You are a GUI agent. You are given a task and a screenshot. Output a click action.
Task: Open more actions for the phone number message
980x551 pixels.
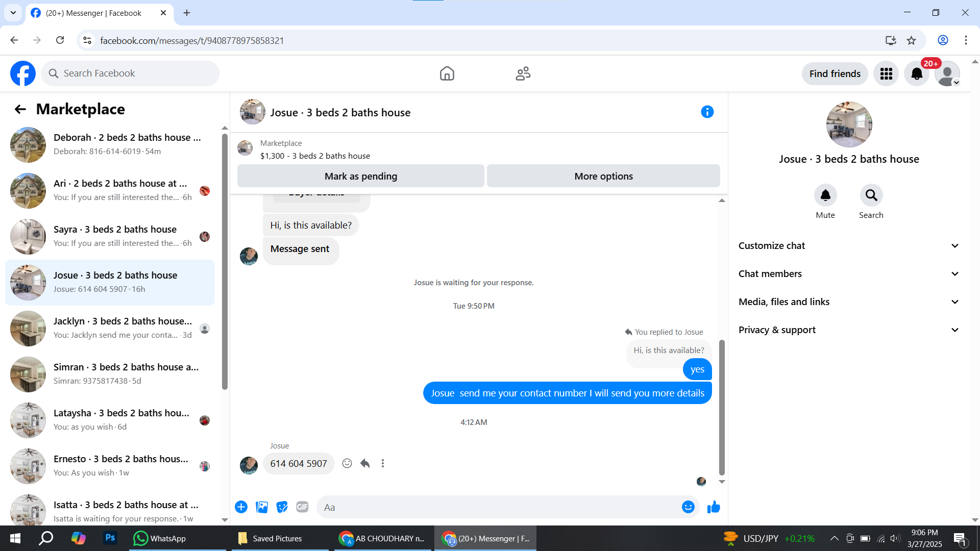tap(383, 463)
